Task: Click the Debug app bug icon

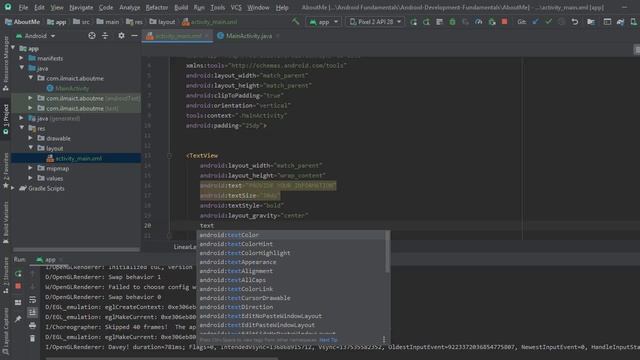Action: pyautogui.click(x=452, y=22)
